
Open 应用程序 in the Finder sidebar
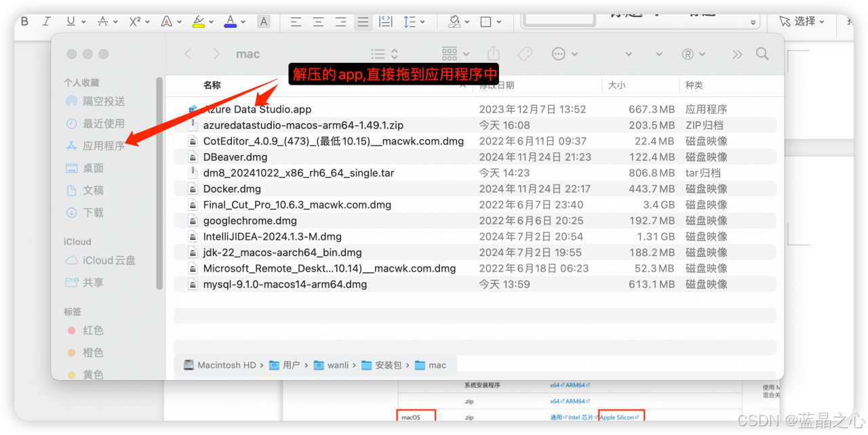(95, 146)
